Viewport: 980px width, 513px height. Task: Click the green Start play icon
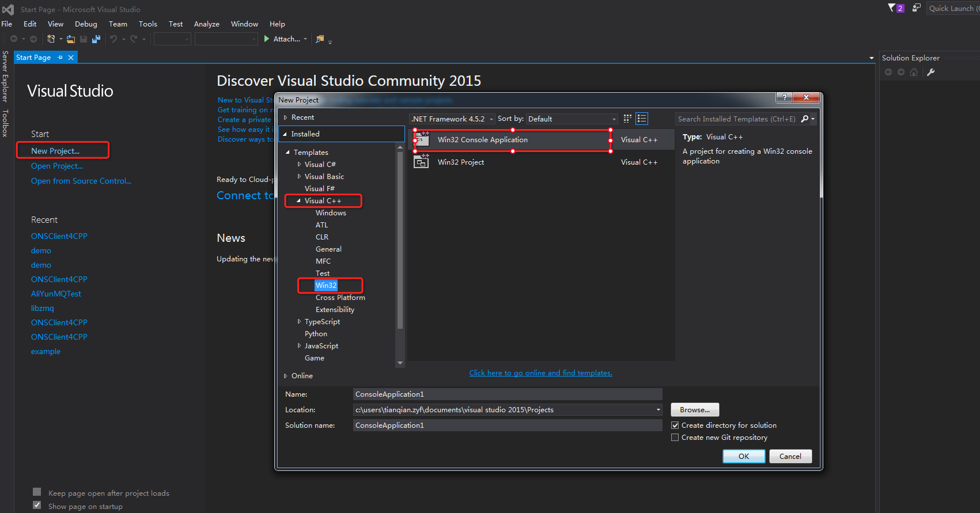tap(267, 39)
